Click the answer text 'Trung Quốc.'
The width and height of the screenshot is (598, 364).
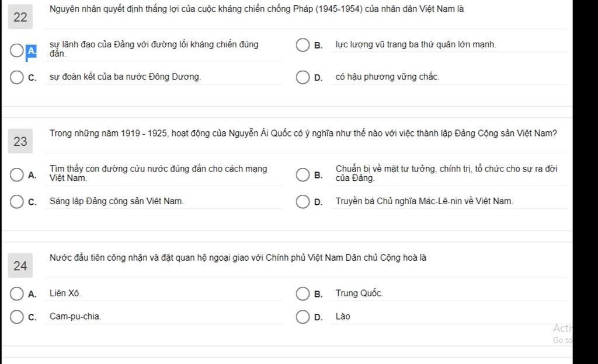359,293
